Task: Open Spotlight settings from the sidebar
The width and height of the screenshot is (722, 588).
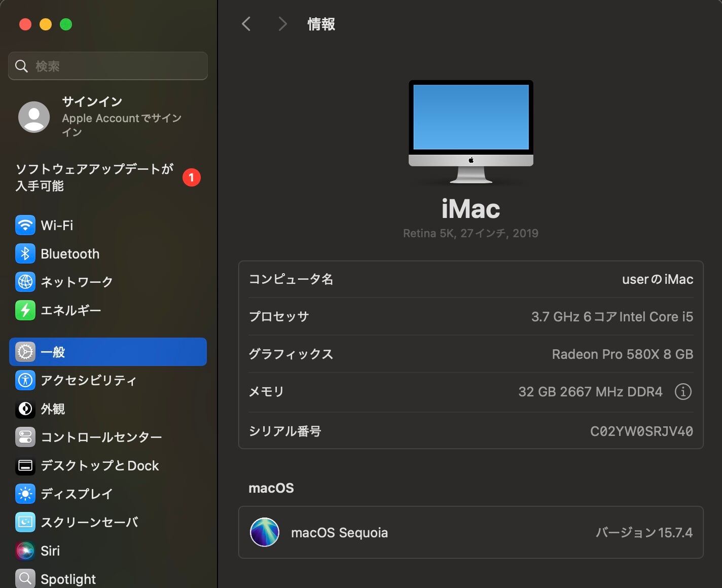Action: coord(108,577)
